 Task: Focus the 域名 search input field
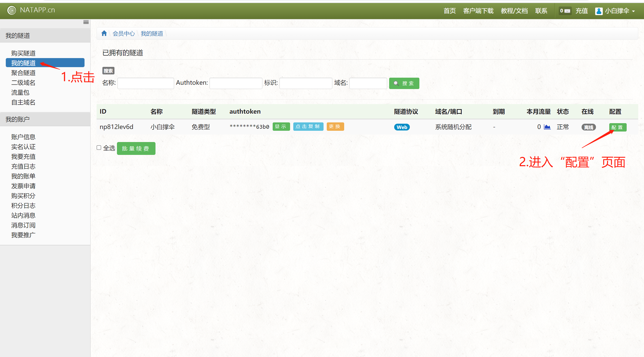(368, 83)
